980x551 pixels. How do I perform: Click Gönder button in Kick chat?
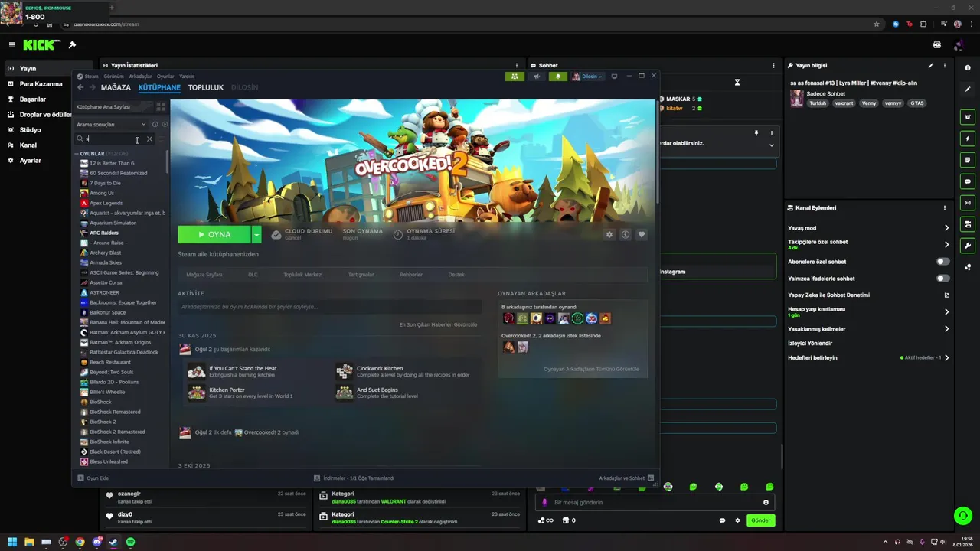pyautogui.click(x=760, y=520)
